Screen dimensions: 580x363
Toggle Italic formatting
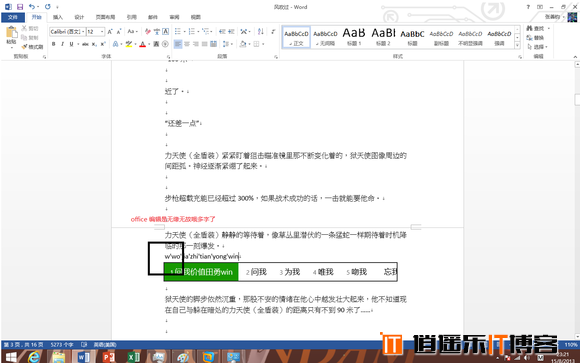pos(62,44)
